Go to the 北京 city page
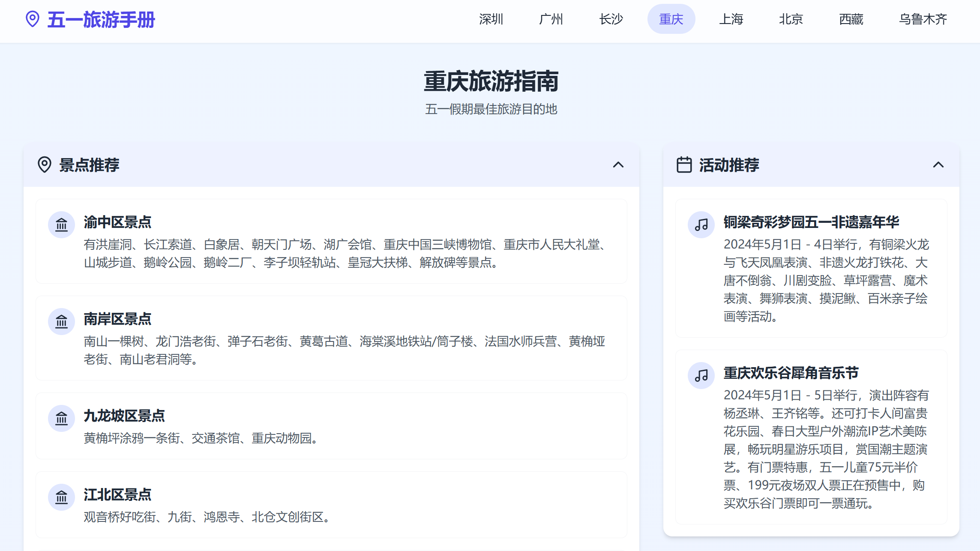This screenshot has width=980, height=551. (791, 19)
